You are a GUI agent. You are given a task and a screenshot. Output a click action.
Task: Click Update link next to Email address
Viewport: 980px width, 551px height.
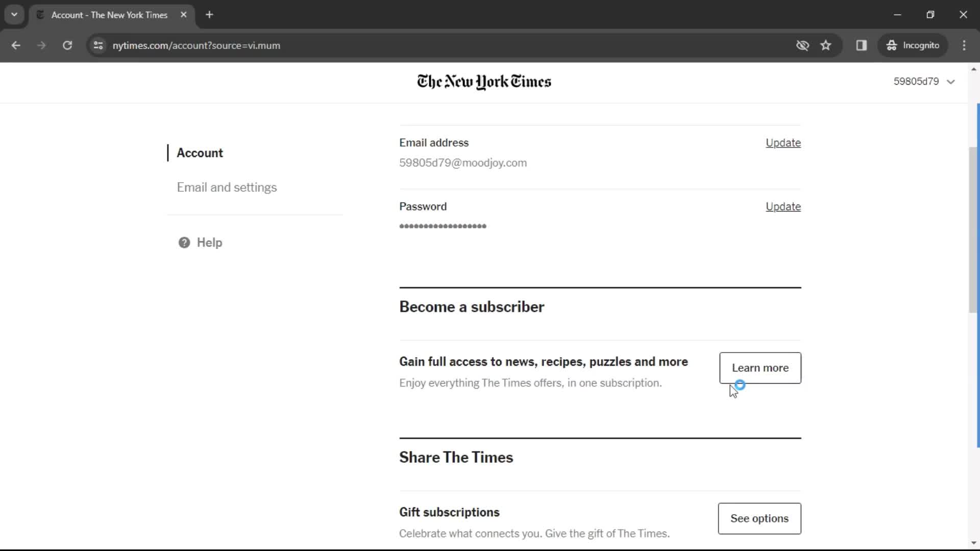coord(783,143)
